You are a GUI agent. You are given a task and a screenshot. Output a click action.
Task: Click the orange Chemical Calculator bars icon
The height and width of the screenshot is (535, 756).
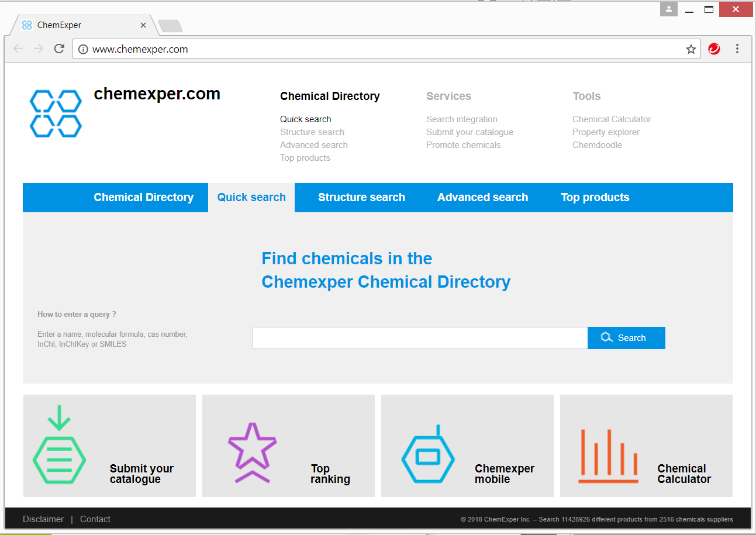tap(608, 455)
